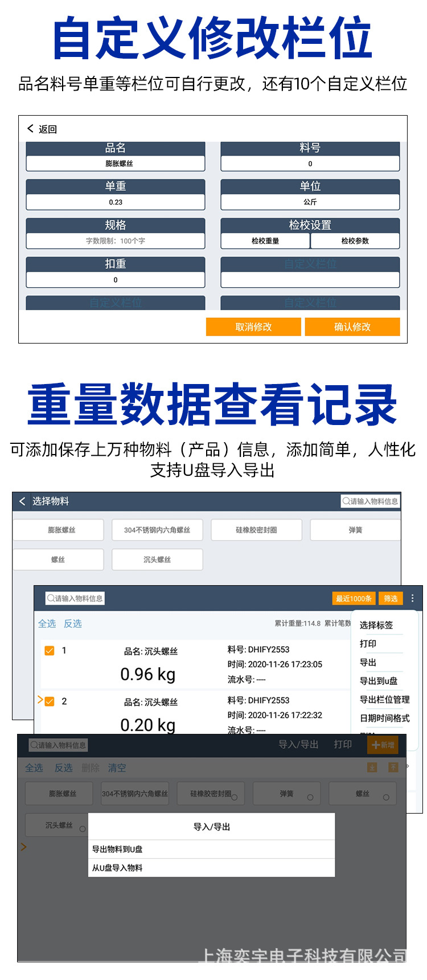Choose 打印 from the overflow menu
This screenshot has height=980, width=427.
(368, 643)
